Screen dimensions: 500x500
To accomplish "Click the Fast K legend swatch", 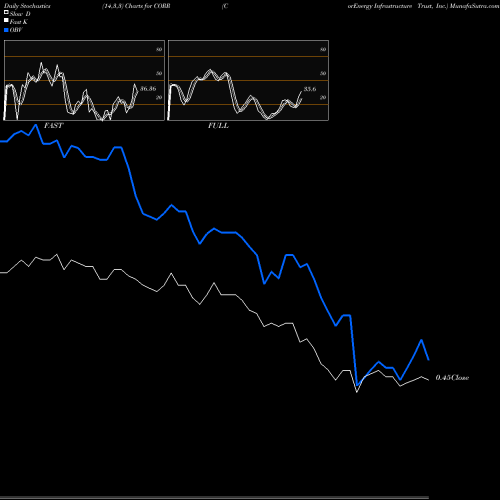I will tap(6, 20).
